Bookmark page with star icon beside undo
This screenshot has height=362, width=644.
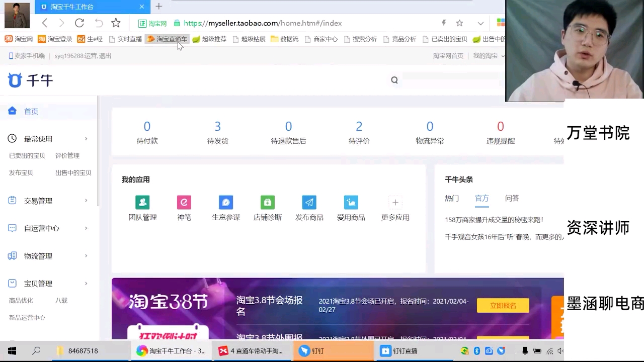click(x=116, y=23)
